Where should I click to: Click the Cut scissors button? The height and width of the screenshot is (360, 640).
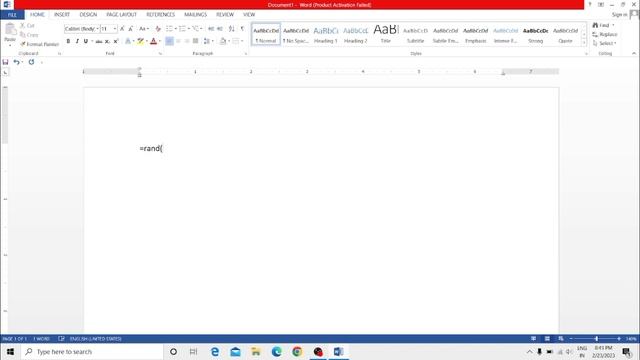click(x=27, y=26)
